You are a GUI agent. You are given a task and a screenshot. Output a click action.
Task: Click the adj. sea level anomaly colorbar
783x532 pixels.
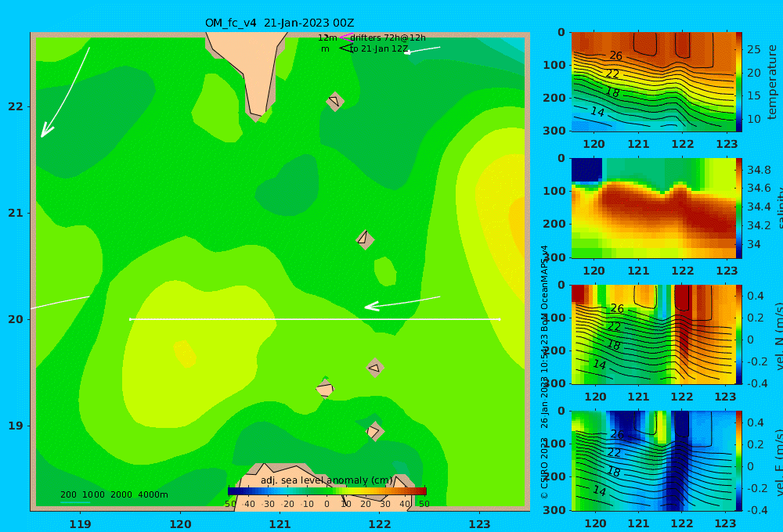pos(327,491)
